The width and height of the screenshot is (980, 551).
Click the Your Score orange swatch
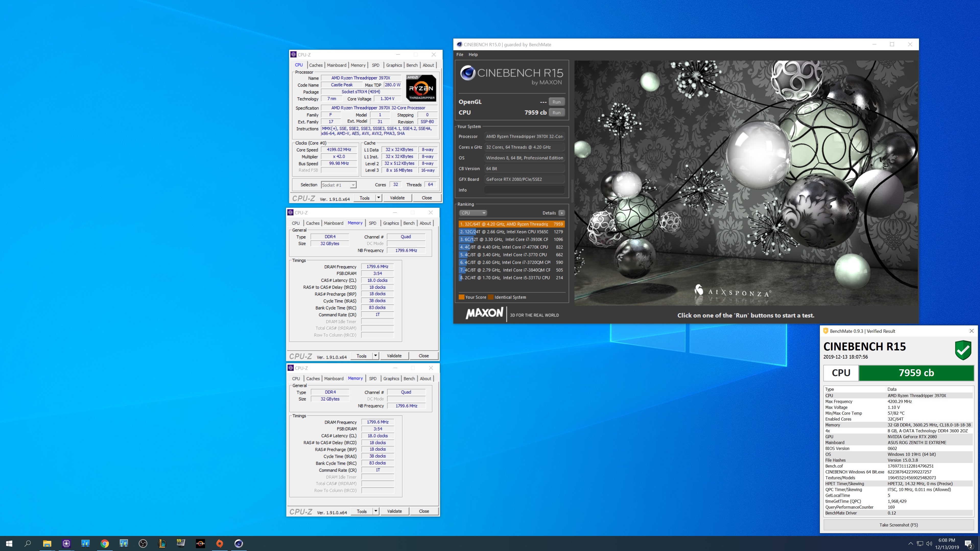click(x=462, y=297)
